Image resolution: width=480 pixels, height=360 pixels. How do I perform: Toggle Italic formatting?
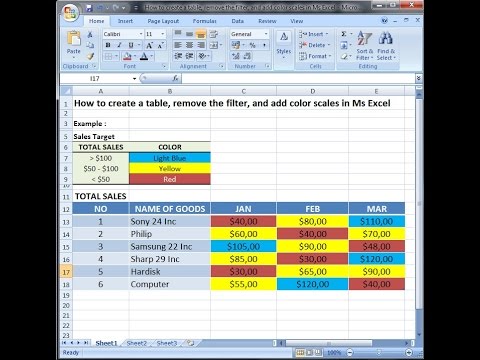coord(119,45)
